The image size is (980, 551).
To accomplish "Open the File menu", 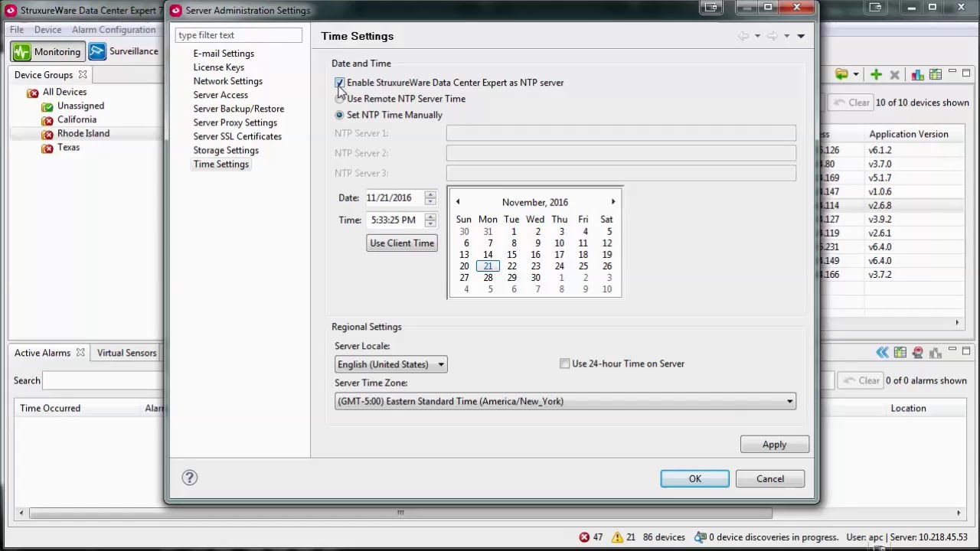I will click(17, 30).
